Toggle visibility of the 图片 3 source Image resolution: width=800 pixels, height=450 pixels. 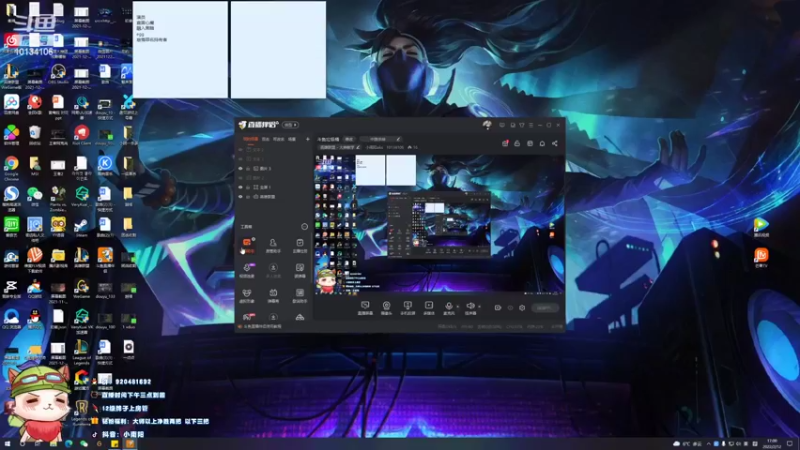(x=240, y=168)
